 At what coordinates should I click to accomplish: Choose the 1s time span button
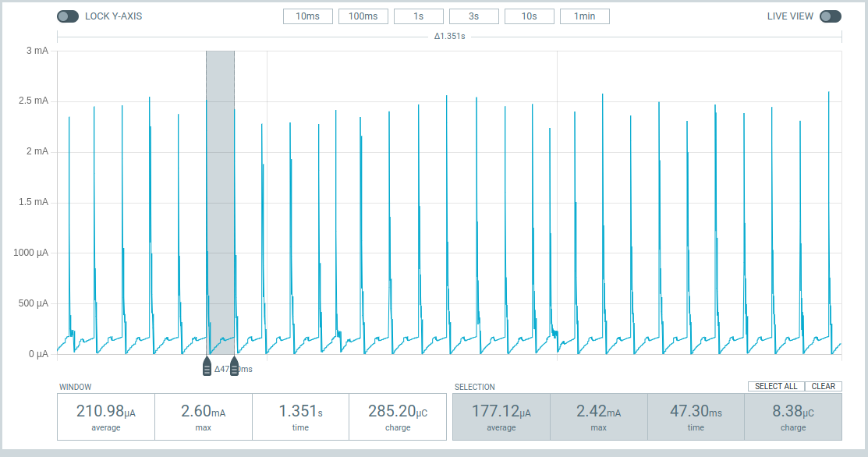point(419,16)
